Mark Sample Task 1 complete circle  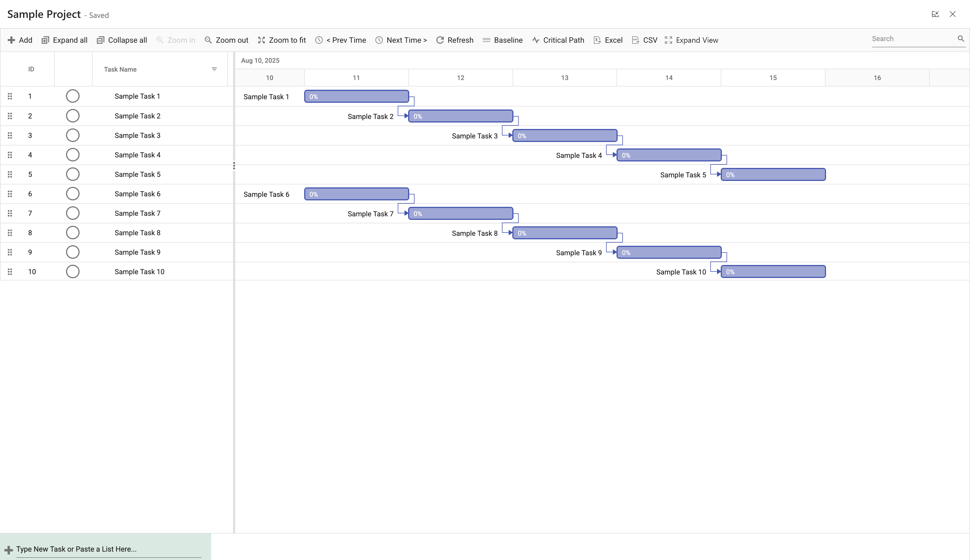pos(73,96)
